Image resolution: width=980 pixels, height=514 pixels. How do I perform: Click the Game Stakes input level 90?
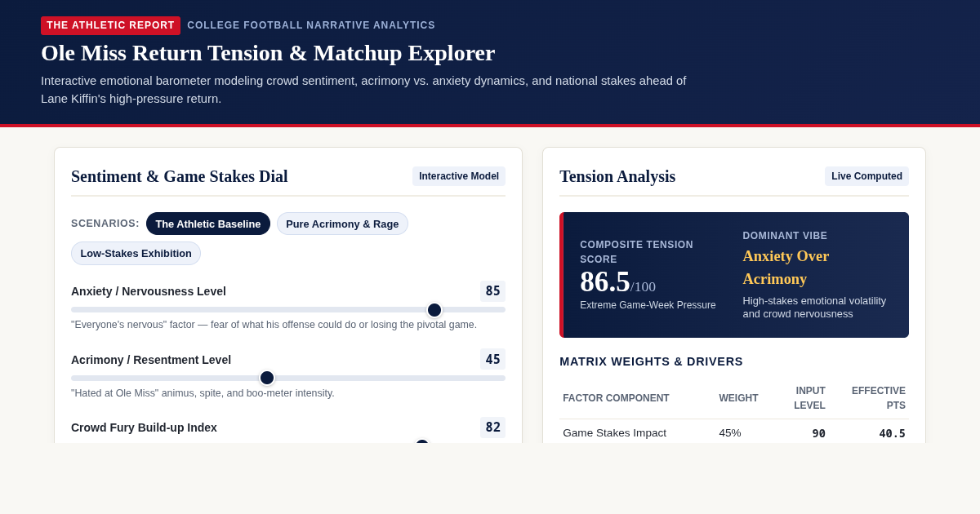point(818,433)
